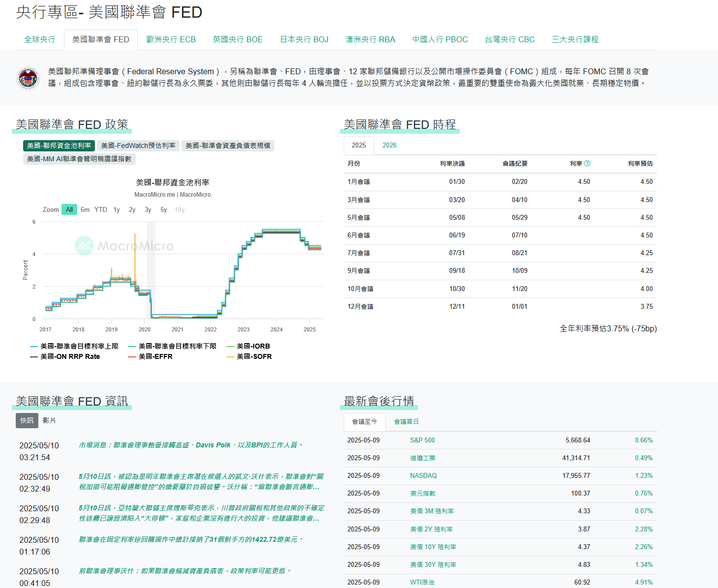Select the 5y zoom range
This screenshot has height=588, width=718.
pos(164,209)
